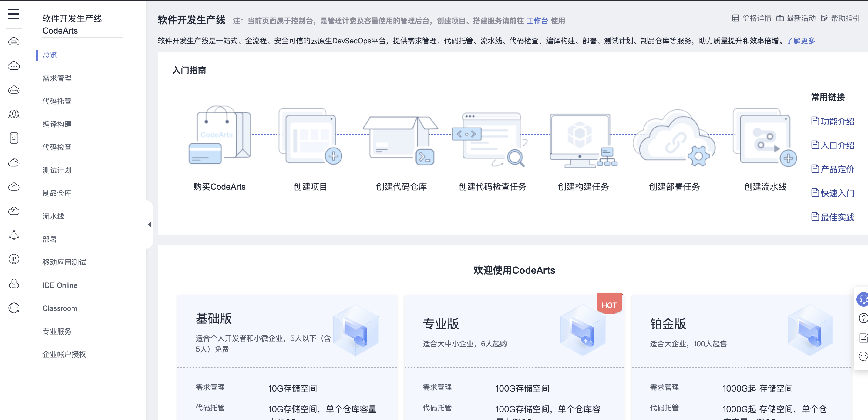The height and width of the screenshot is (420, 868).
Task: Click the Create Deployment Task cloud icon
Action: (674, 138)
